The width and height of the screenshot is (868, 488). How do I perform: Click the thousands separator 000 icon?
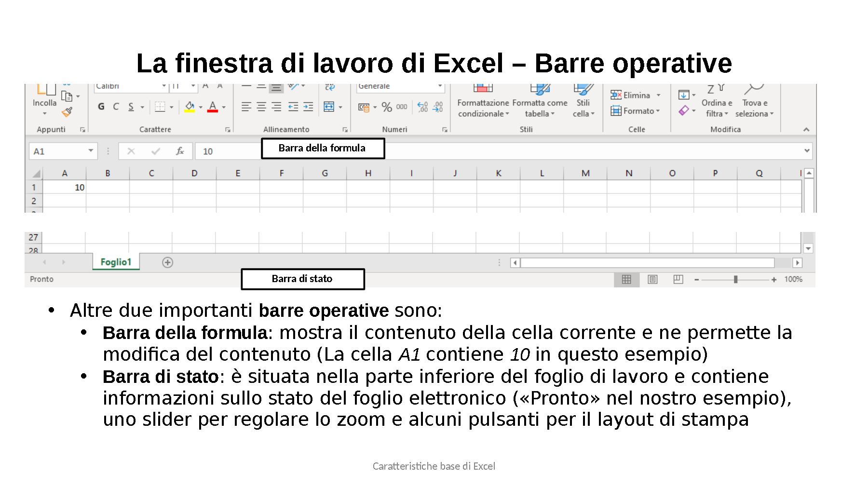tap(402, 107)
